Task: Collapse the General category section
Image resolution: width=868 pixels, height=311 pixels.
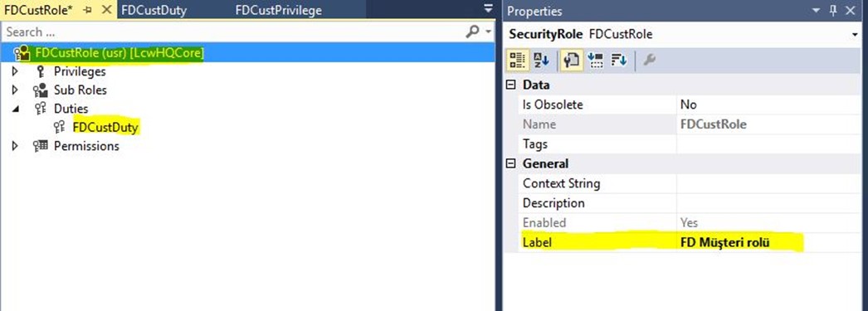Action: pyautogui.click(x=512, y=164)
